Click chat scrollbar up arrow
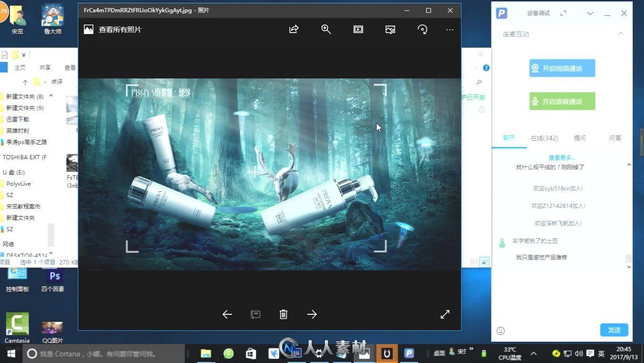Viewport: 644px width, 363px height. pos(629,164)
